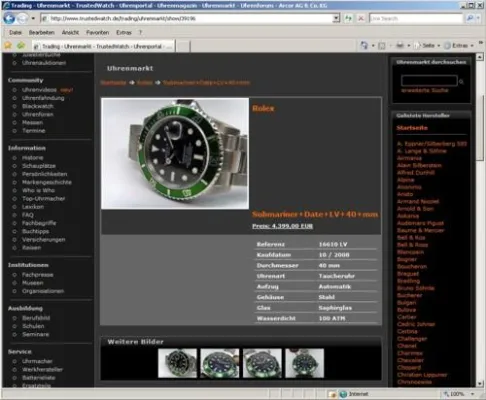Click the vertical scrollbar thumb

[480, 128]
